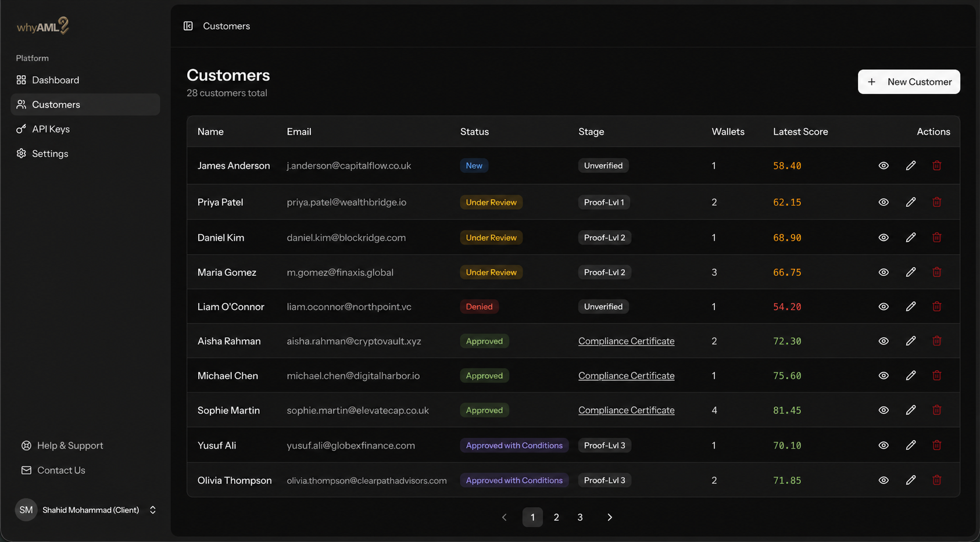Go to previous page with chevron
Viewport: 980px width, 542px height.
coord(504,517)
